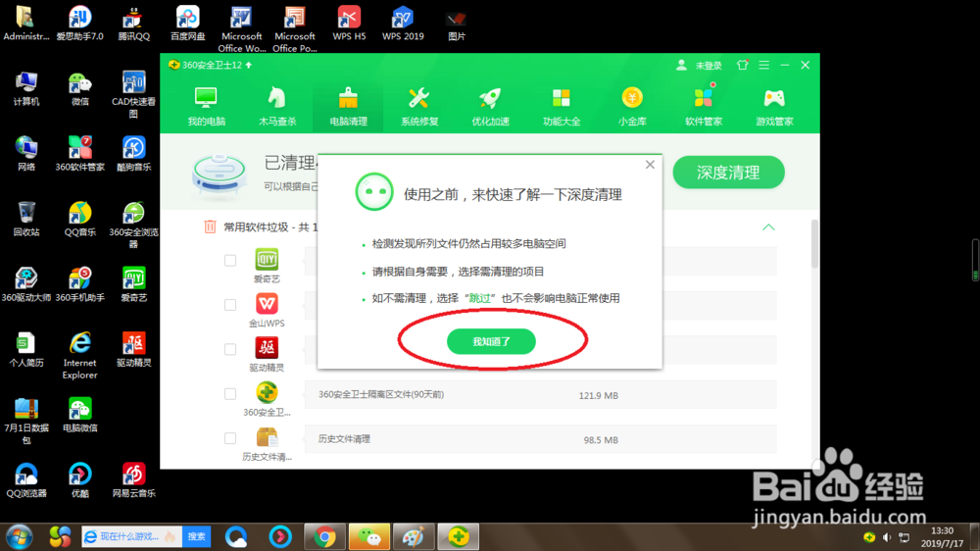
Task: Click the 360安全卫士隔离区文件(90天前) row text
Action: pos(381,395)
